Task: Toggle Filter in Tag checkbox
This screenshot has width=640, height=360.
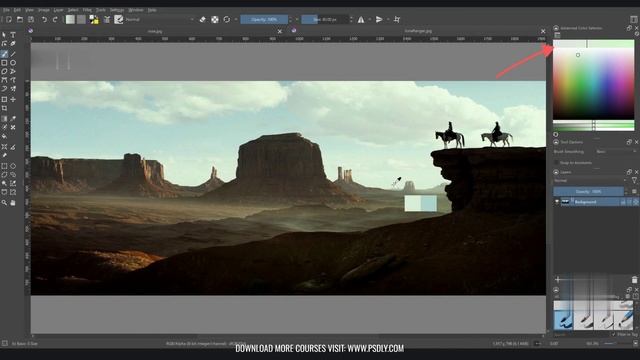Action: 613,334
